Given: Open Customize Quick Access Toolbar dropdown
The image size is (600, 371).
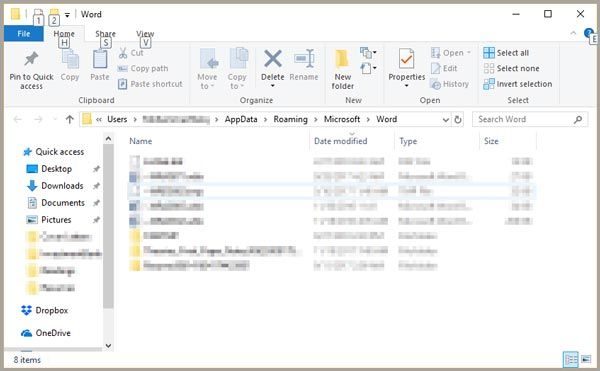Looking at the screenshot, I should tap(67, 15).
